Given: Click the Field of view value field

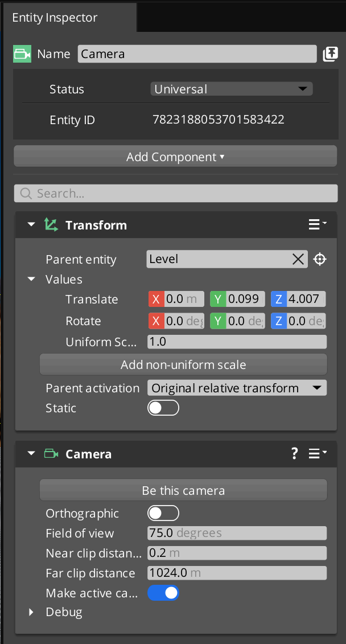Looking at the screenshot, I should click(x=237, y=534).
